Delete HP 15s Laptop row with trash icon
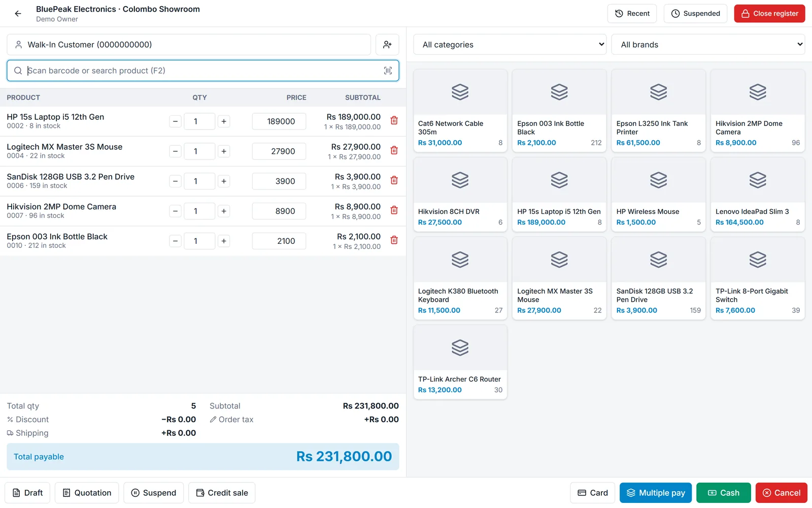 point(394,121)
